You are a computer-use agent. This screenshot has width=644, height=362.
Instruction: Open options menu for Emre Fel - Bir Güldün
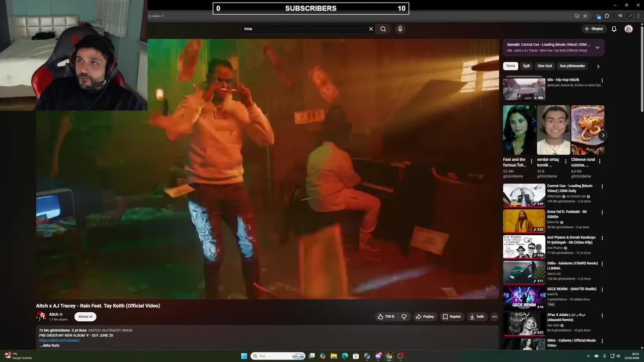coord(602,212)
